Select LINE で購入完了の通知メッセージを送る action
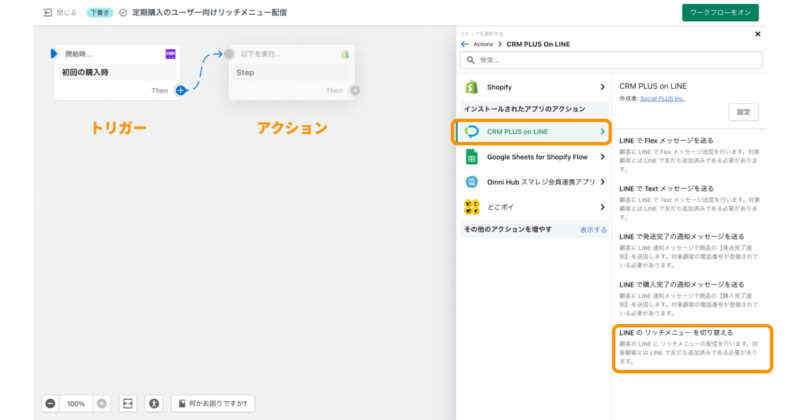The image size is (800, 420). pos(689,299)
